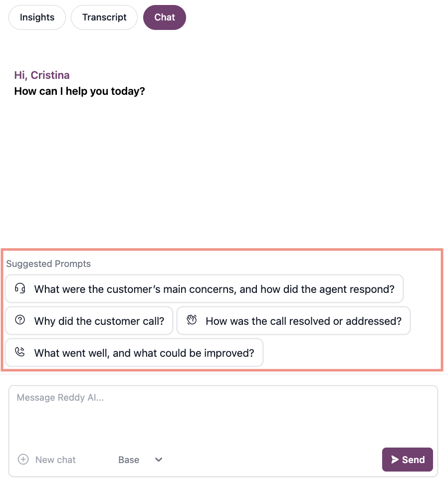Click the headset icon beside the first suggested prompt
448x482 pixels.
point(19,288)
